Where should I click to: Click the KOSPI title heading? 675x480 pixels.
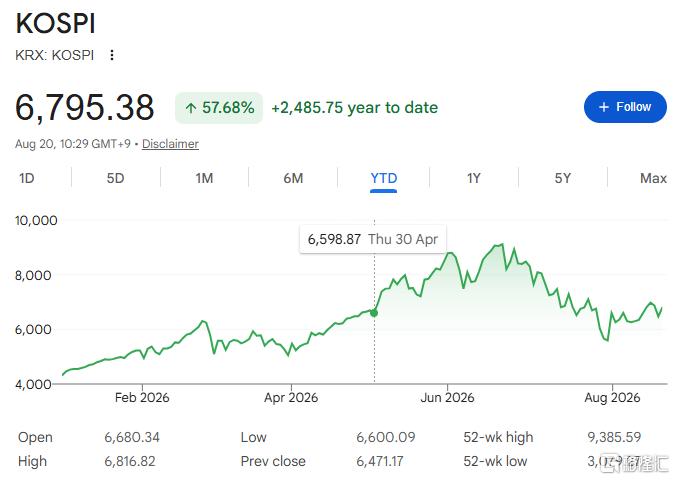(x=55, y=23)
